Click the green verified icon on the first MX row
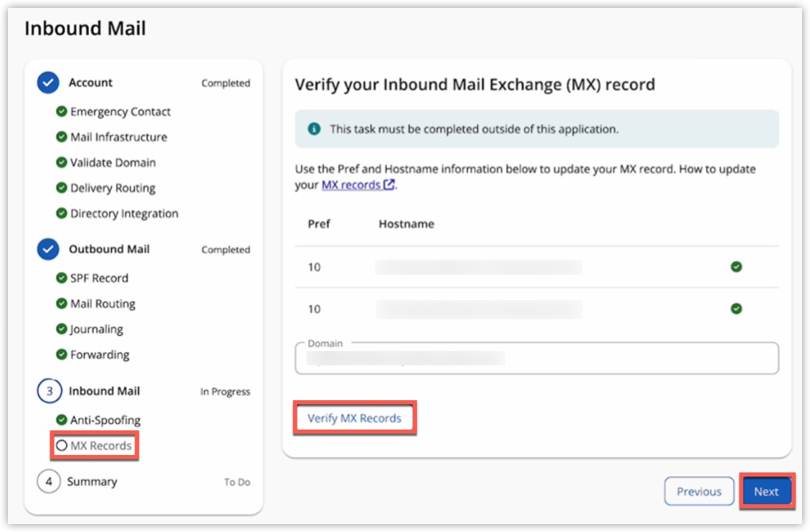 tap(737, 267)
